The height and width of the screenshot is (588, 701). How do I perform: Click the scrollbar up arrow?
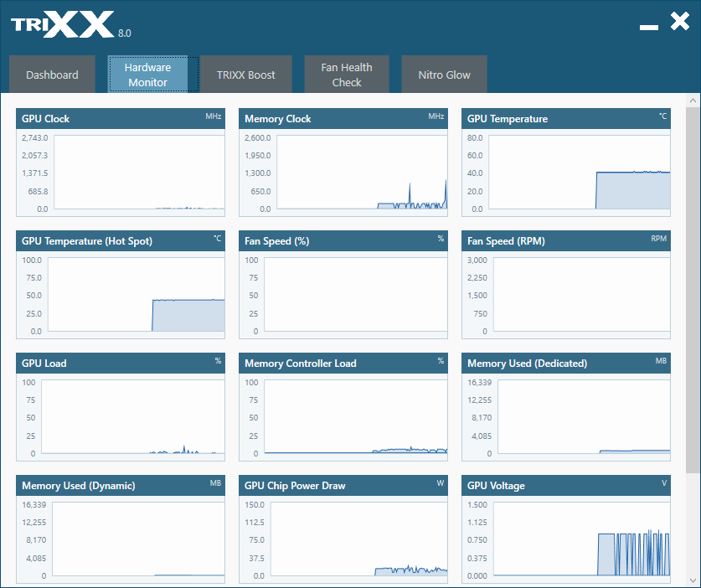693,101
